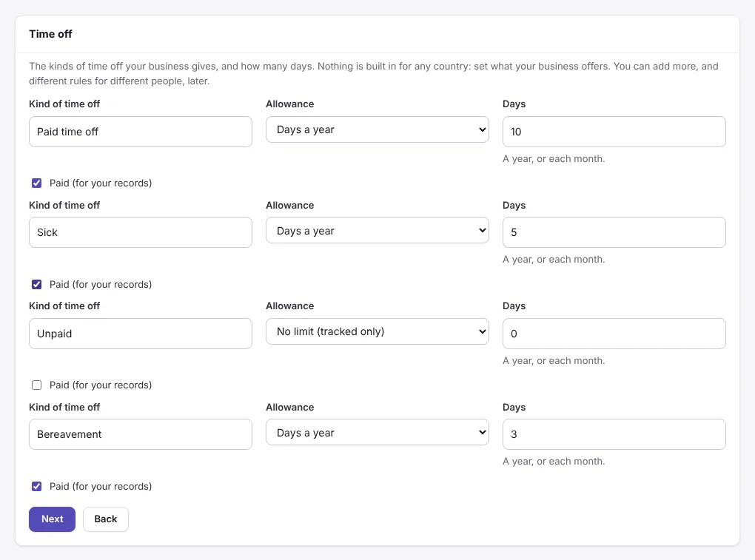Click 'Paid (for your records)' label below Bereavement
This screenshot has height=560, width=755.
point(101,486)
